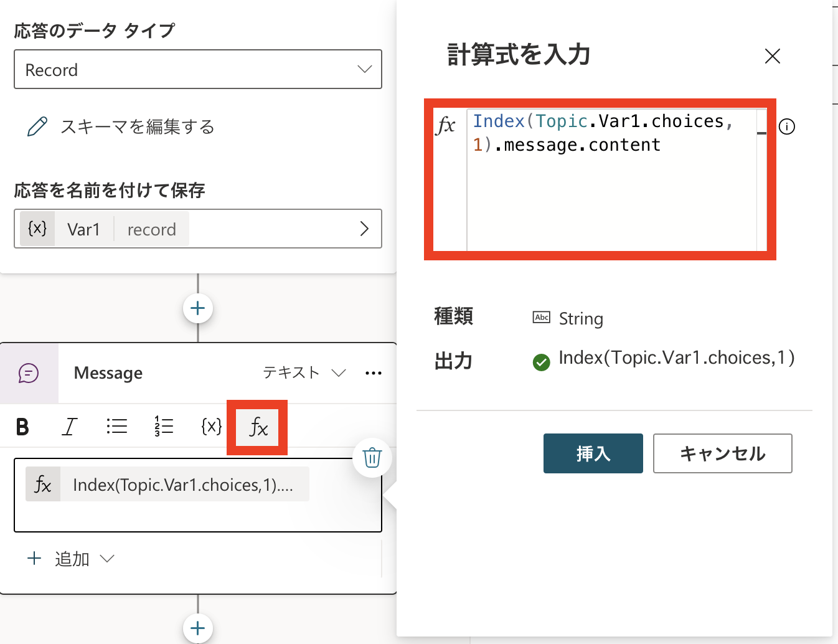
Task: Click the 挿入 button to insert the formula
Action: (x=593, y=453)
